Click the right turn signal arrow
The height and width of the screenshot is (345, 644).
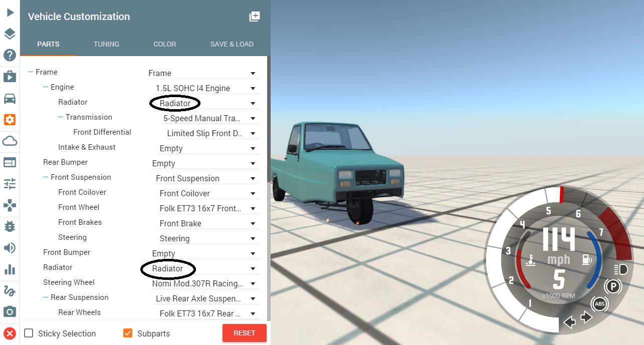(x=586, y=317)
